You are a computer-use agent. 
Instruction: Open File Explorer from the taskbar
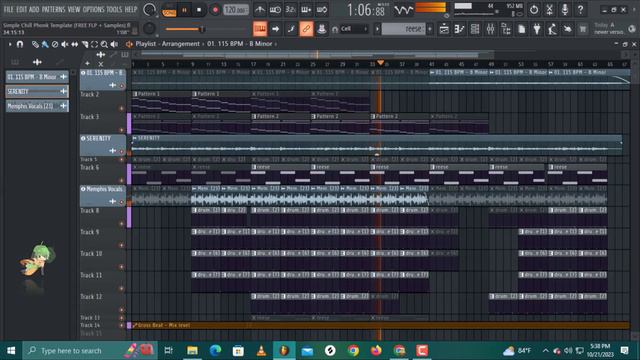(x=192, y=351)
